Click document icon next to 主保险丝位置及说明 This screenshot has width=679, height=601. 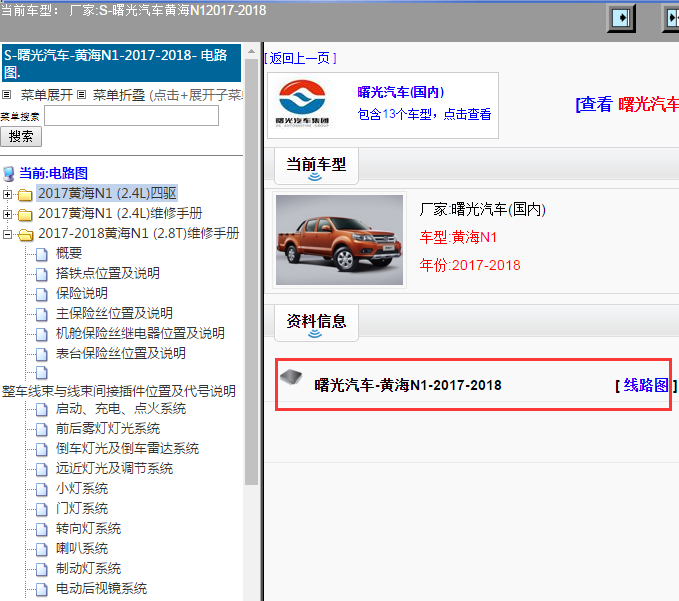[x=42, y=314]
